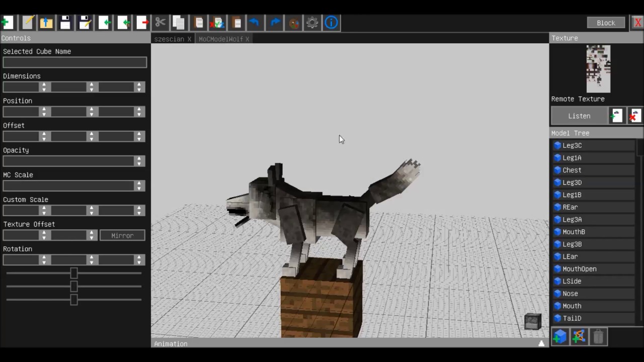Add a new cube to the model
This screenshot has width=644, height=362.
point(559,336)
